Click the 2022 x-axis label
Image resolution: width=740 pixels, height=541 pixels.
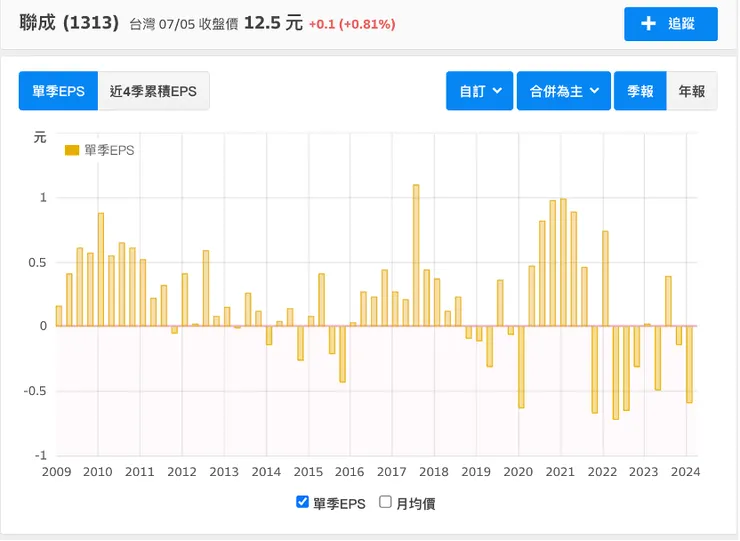pos(602,472)
